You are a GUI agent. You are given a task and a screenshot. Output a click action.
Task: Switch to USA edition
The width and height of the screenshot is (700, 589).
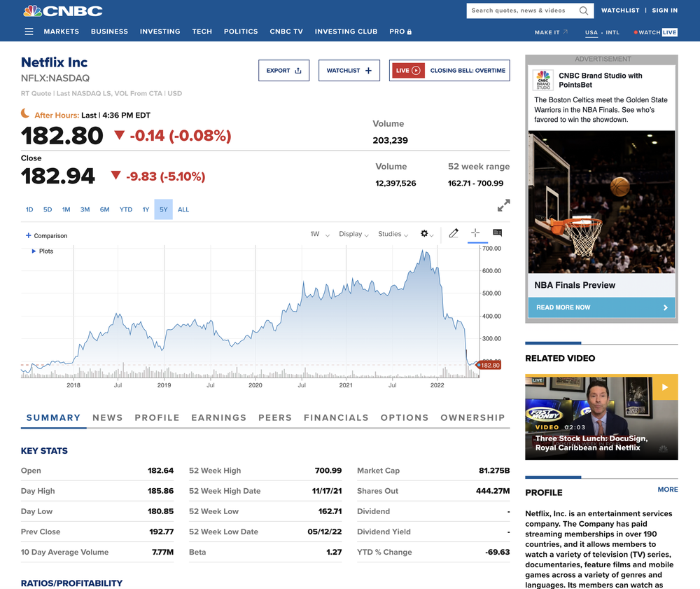(591, 33)
